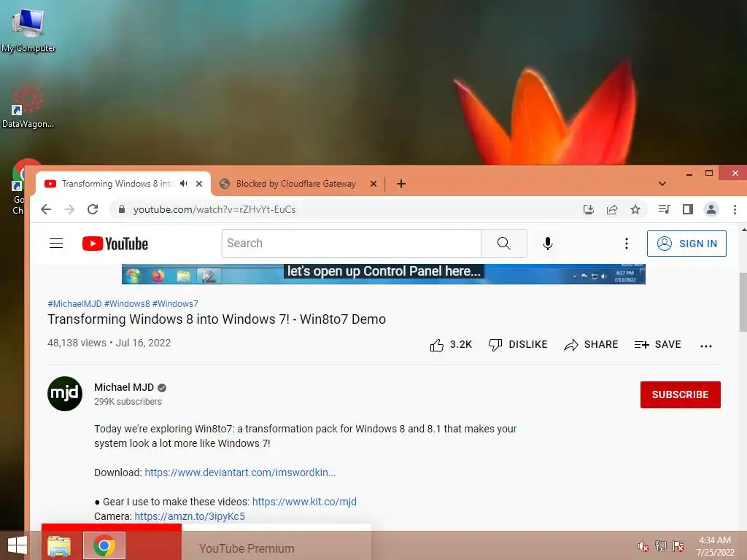Open the Michael MJD channel name
This screenshot has width=747, height=560.
(x=124, y=387)
